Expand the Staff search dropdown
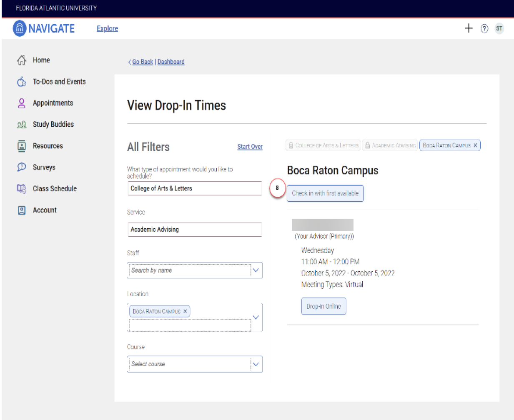This screenshot has width=514, height=420. 256,270
